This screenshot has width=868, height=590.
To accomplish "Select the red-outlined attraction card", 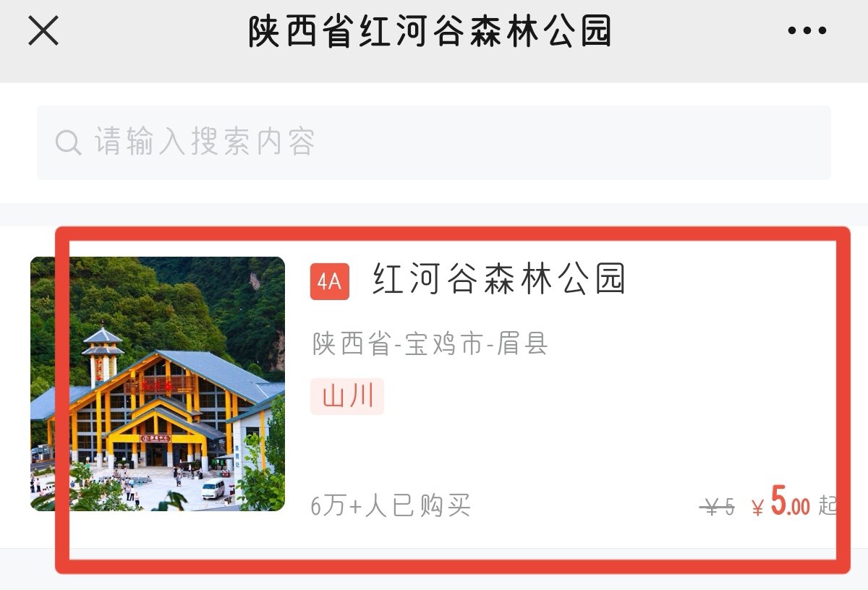I will click(x=453, y=400).
